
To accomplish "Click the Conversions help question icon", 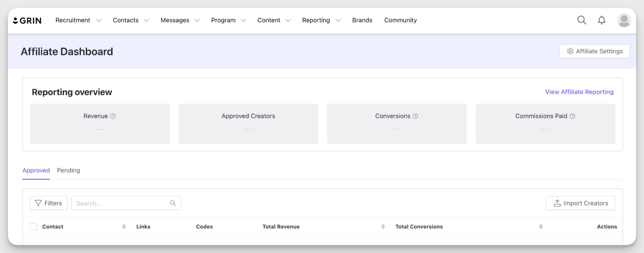I will click(x=415, y=116).
